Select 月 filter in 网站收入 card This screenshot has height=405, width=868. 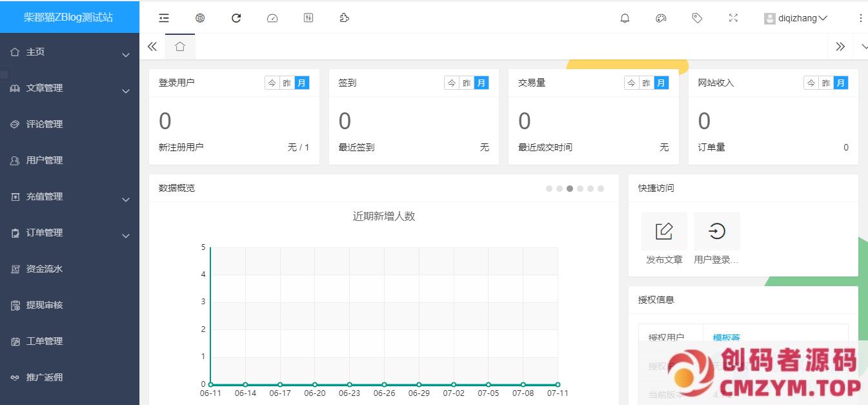(840, 83)
